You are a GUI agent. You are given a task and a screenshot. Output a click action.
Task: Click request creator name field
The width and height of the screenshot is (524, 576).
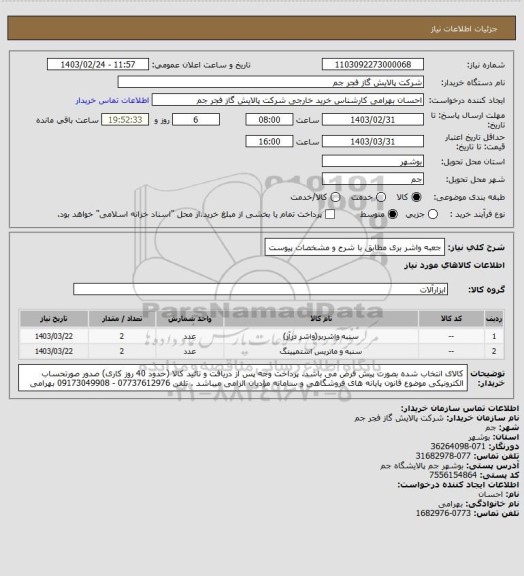pos(288,100)
